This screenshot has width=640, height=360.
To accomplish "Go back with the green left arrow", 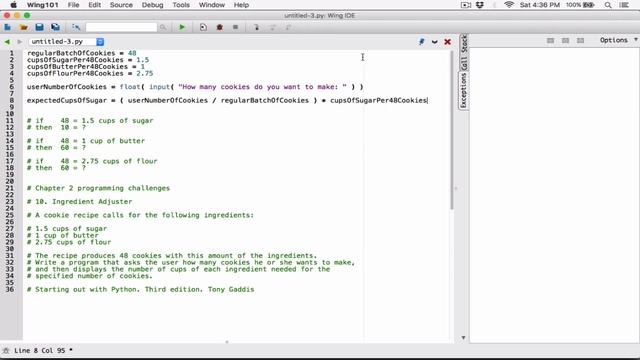I will 7,42.
